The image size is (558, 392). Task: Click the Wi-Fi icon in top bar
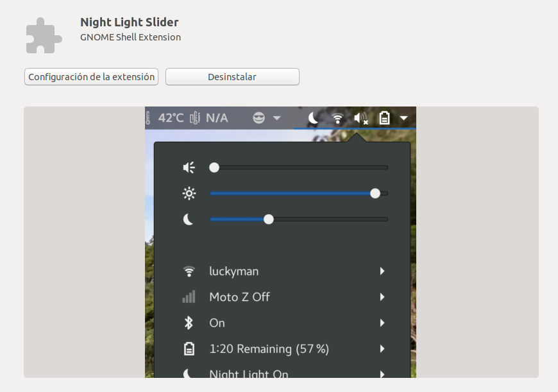click(x=337, y=118)
